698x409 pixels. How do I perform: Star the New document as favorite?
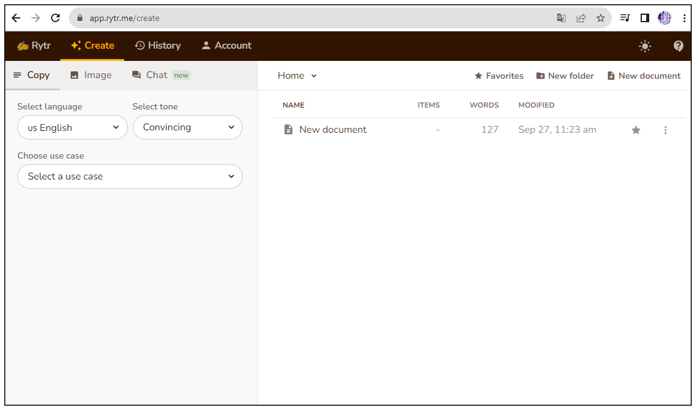click(x=635, y=130)
